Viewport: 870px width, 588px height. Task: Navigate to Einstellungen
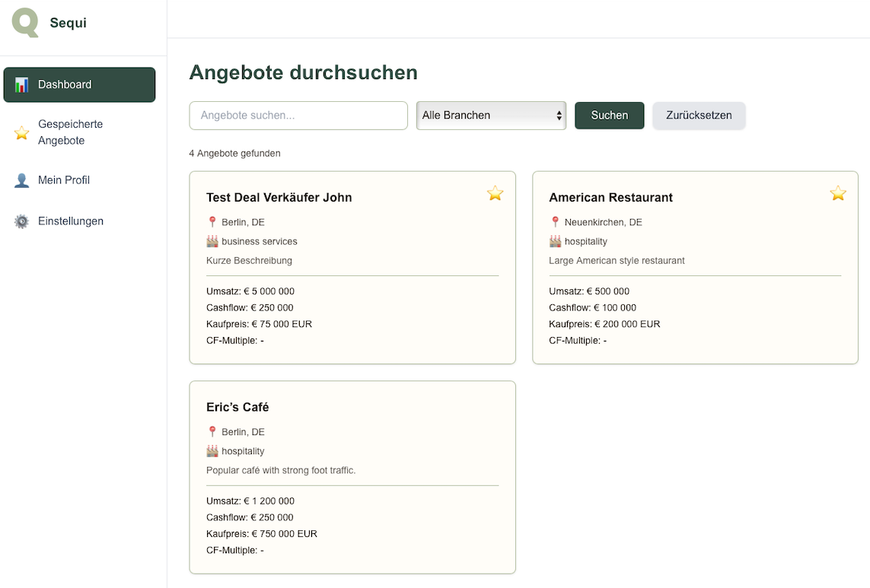pos(71,221)
